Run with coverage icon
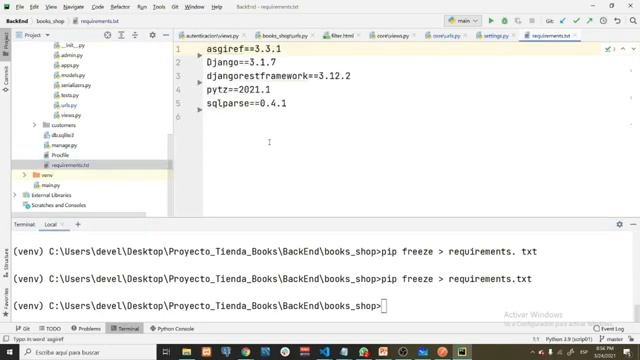640x360 pixels. coord(518,21)
